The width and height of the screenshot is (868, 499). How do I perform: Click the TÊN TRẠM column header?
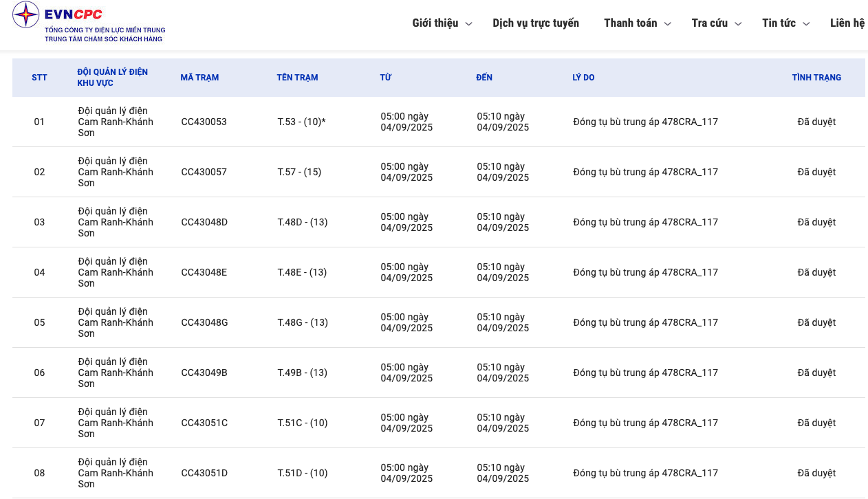[297, 78]
